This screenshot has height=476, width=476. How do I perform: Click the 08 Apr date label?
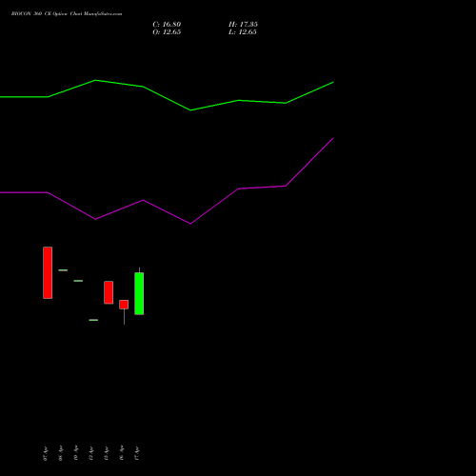60,453
